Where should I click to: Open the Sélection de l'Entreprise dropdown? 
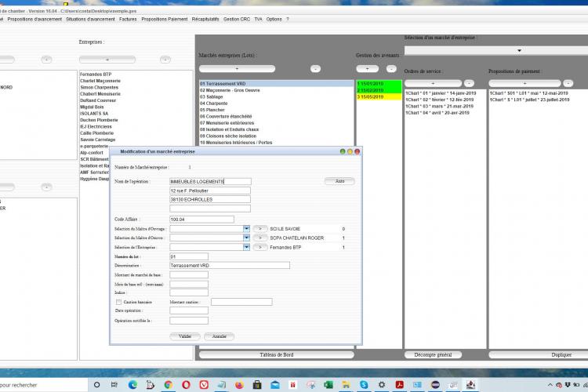point(246,247)
